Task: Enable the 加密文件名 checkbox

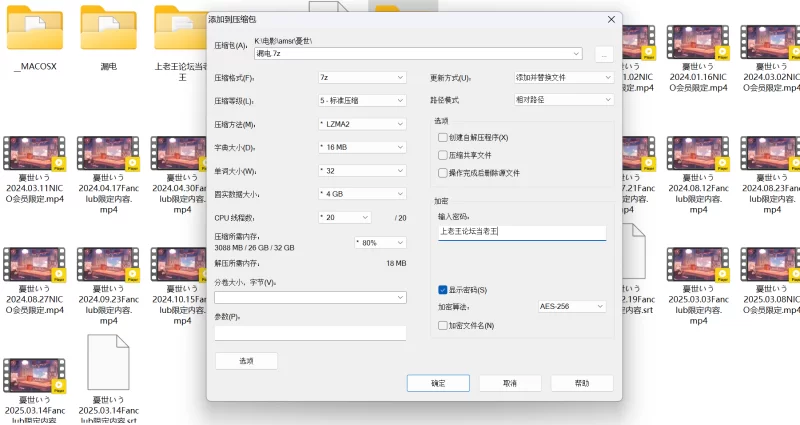Action: point(443,325)
